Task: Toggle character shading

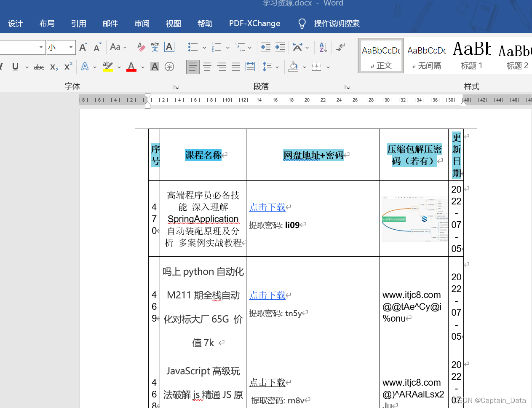Action: [155, 67]
